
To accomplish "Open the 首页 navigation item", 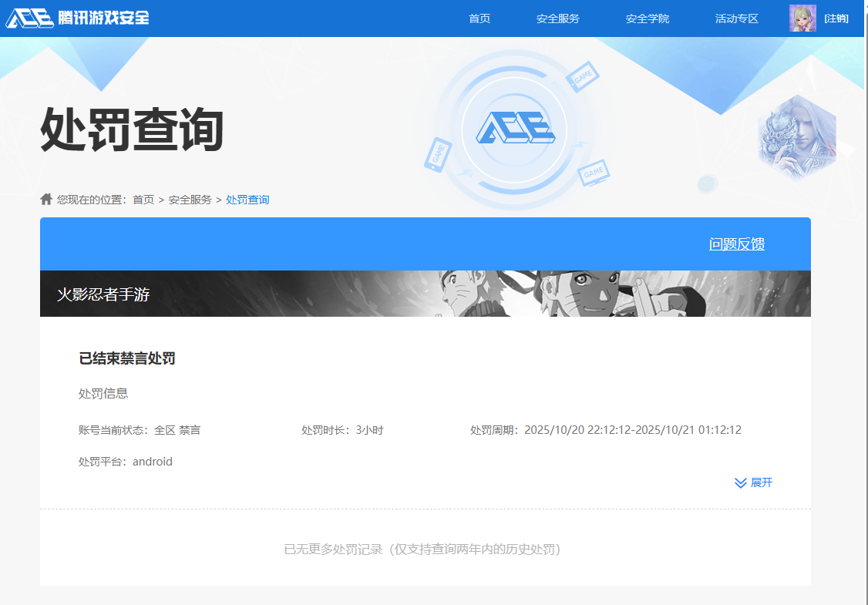I will point(480,18).
